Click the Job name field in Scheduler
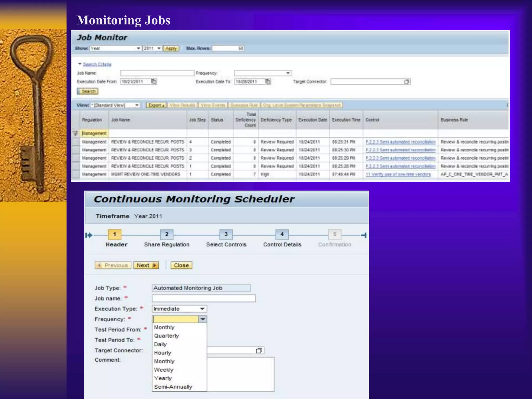This screenshot has height=399, width=532. (204, 298)
